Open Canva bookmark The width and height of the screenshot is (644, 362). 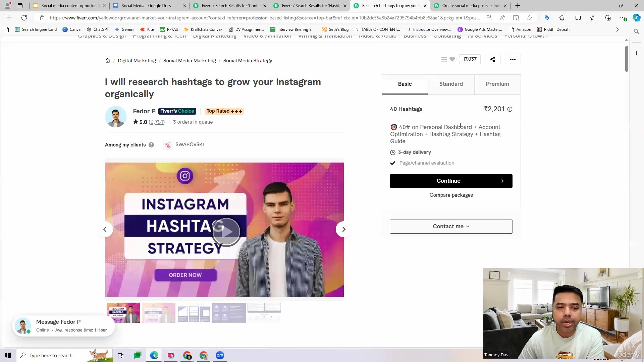(x=71, y=29)
